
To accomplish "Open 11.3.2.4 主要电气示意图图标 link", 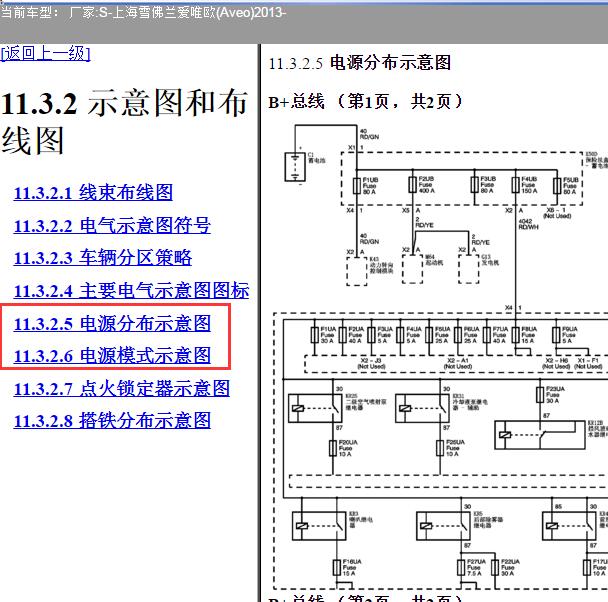I will pyautogui.click(x=131, y=290).
